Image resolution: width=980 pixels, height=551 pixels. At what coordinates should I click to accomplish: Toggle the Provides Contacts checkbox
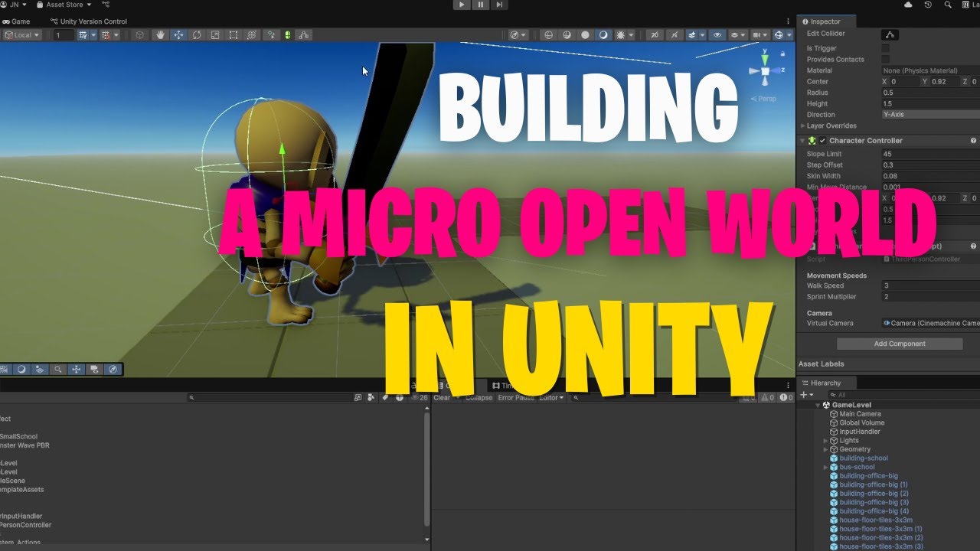coord(886,59)
